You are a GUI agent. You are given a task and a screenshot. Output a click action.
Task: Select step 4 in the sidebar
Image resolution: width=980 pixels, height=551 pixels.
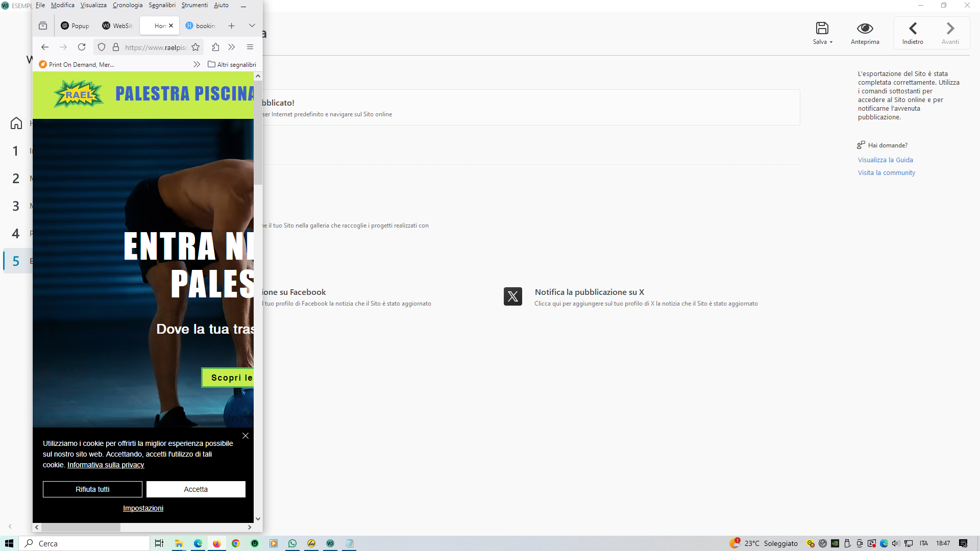click(x=16, y=234)
